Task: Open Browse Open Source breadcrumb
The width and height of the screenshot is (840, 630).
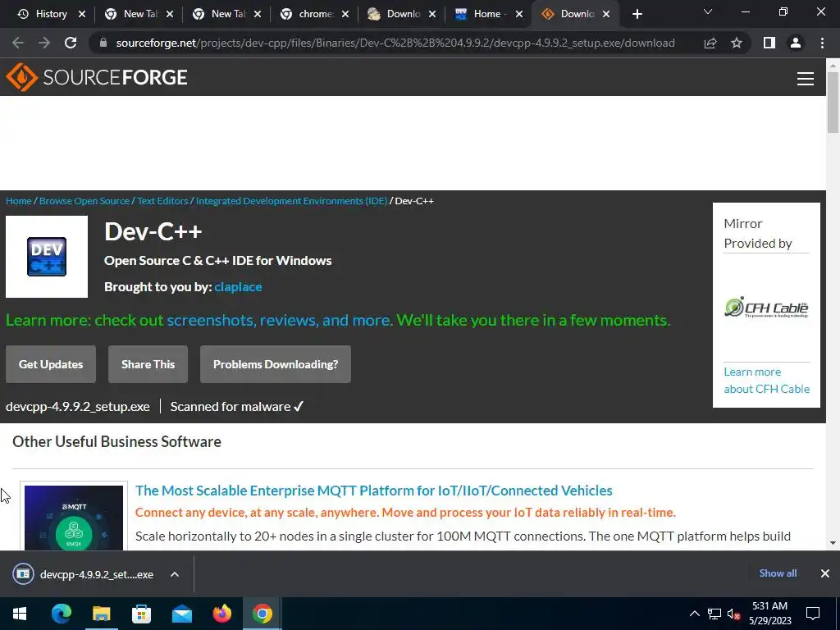Action: [84, 201]
